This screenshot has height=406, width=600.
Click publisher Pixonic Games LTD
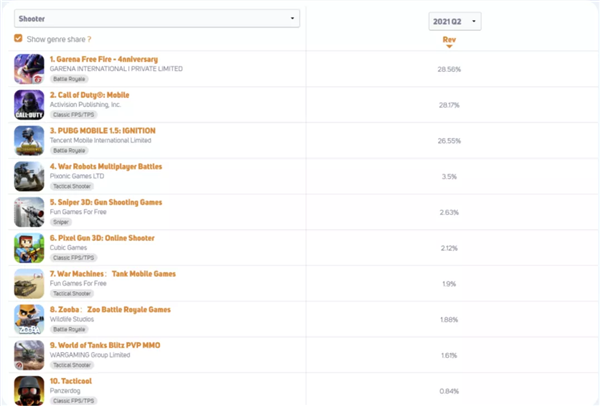tap(77, 176)
